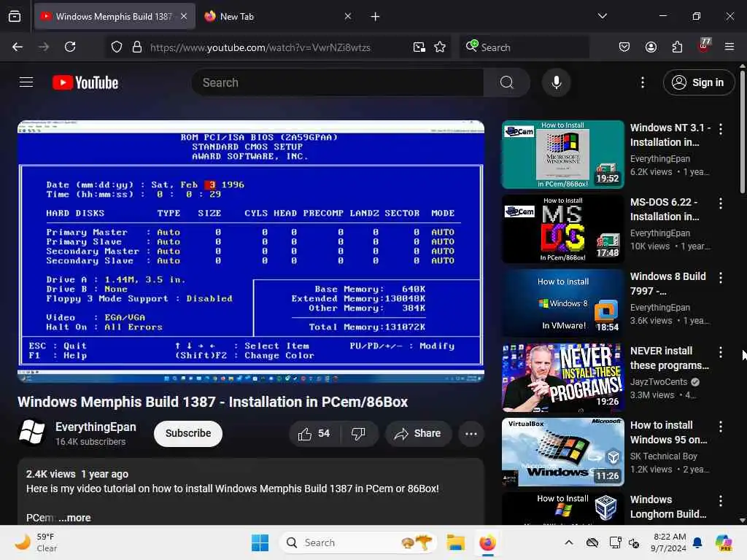This screenshot has height=560, width=747.
Task: Submit YouTube search with magnifier button
Action: pyautogui.click(x=507, y=82)
